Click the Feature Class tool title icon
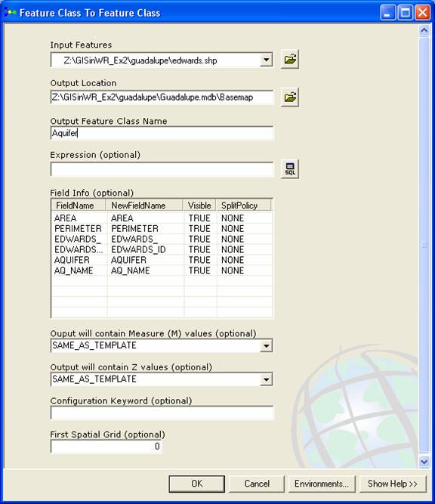 point(10,13)
